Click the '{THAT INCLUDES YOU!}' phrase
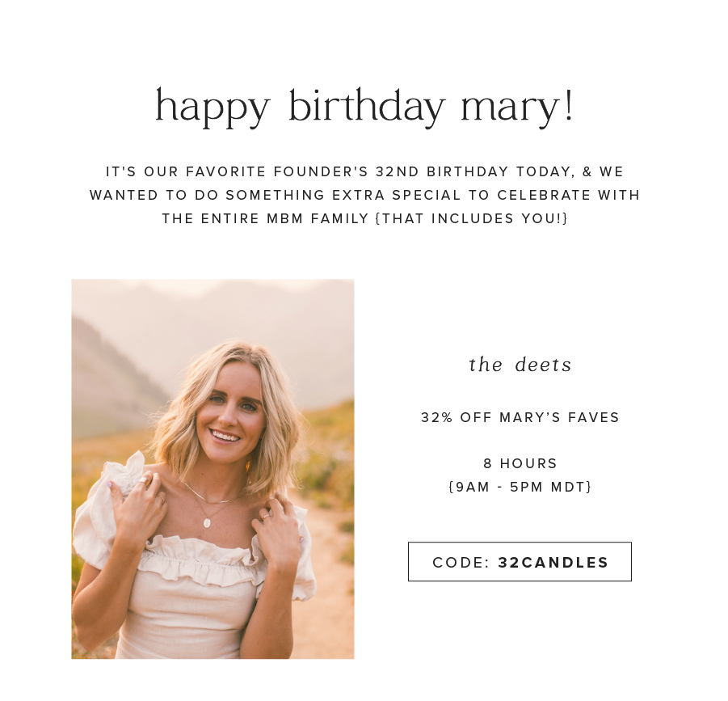The width and height of the screenshot is (728, 701). (x=471, y=218)
